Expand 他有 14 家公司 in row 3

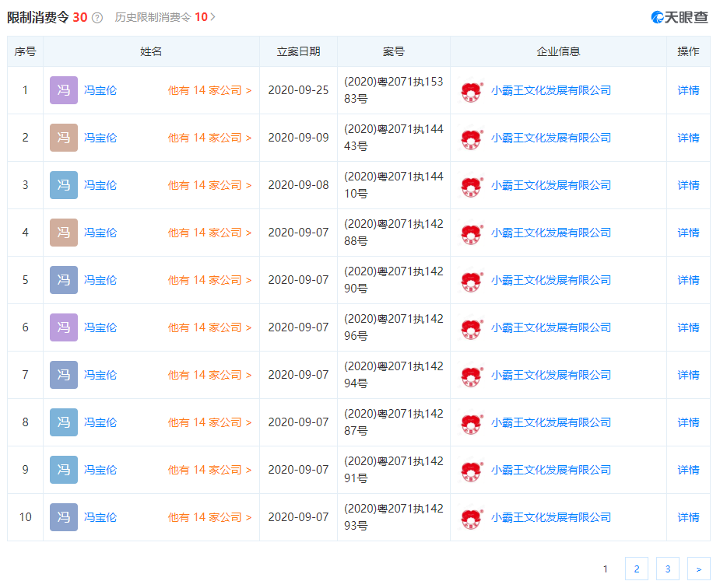[209, 185]
